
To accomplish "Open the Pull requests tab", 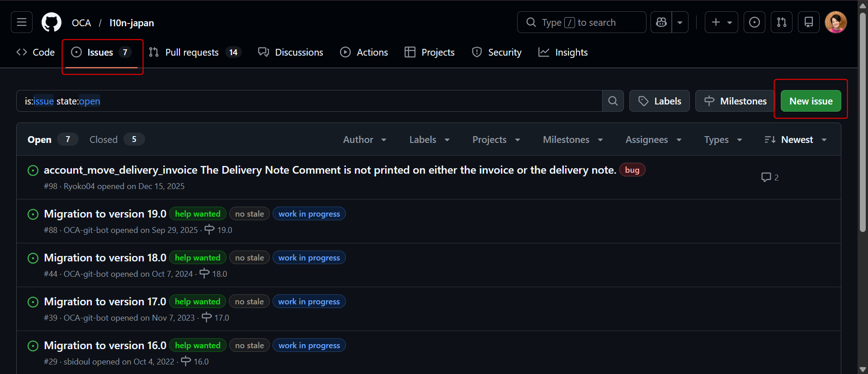I will pyautogui.click(x=195, y=52).
